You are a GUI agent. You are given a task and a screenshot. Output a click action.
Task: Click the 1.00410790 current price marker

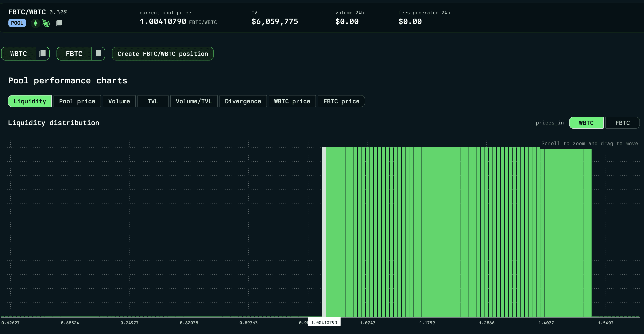(x=324, y=323)
